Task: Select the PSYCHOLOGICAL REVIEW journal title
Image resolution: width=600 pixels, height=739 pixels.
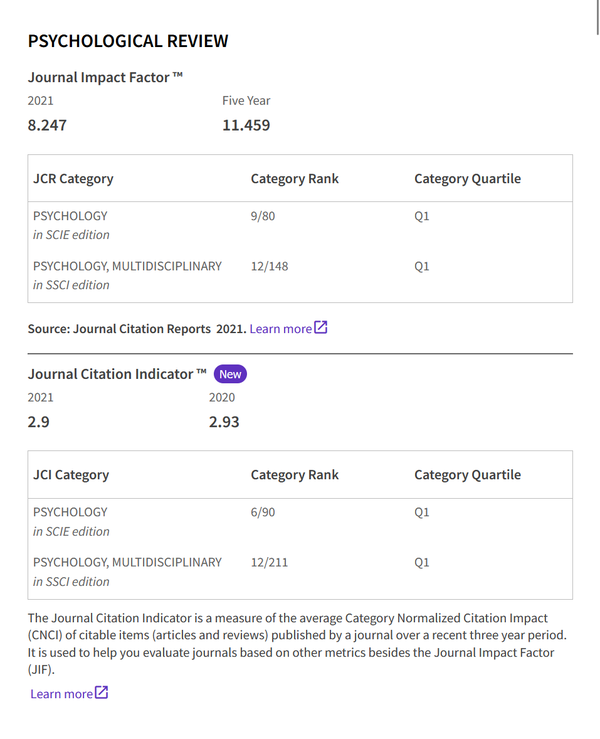Action: point(128,41)
